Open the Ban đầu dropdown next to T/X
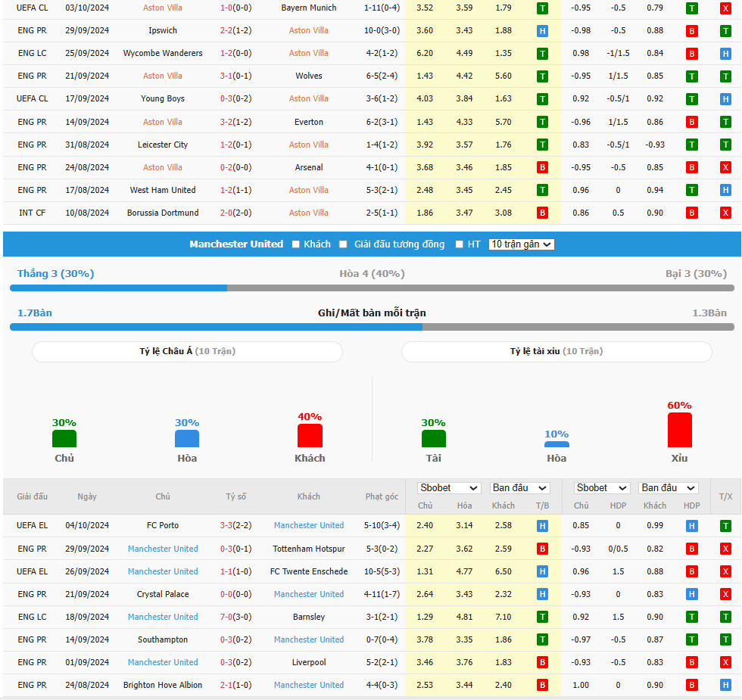This screenshot has height=700, width=742. pos(668,488)
